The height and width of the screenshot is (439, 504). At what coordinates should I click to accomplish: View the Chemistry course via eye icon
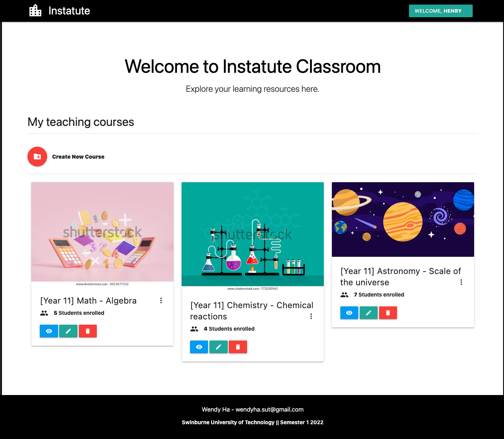click(199, 347)
